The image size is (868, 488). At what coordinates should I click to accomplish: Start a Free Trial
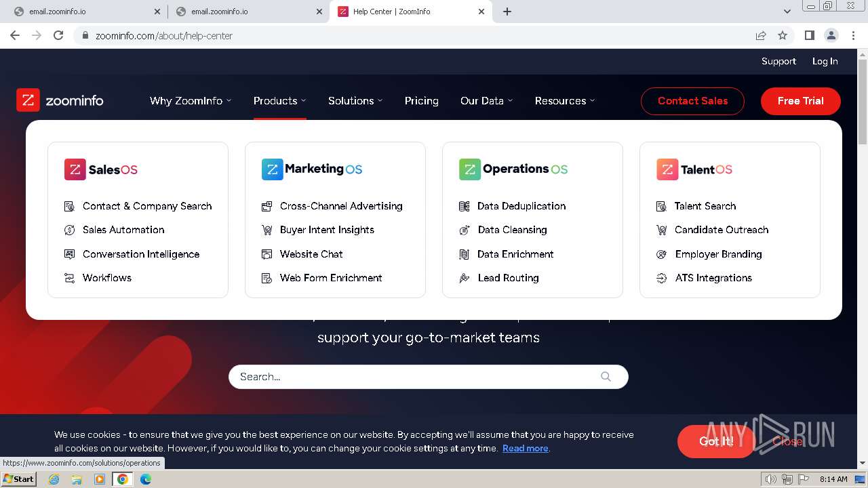pyautogui.click(x=801, y=101)
